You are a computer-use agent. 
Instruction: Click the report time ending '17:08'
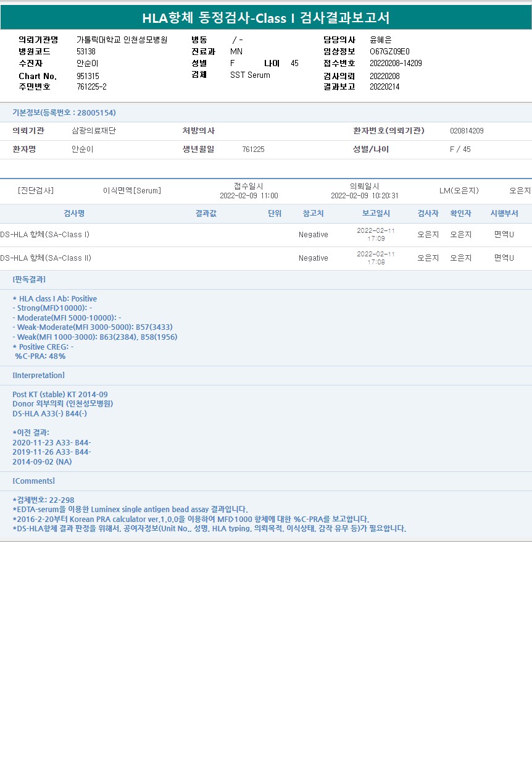[376, 262]
